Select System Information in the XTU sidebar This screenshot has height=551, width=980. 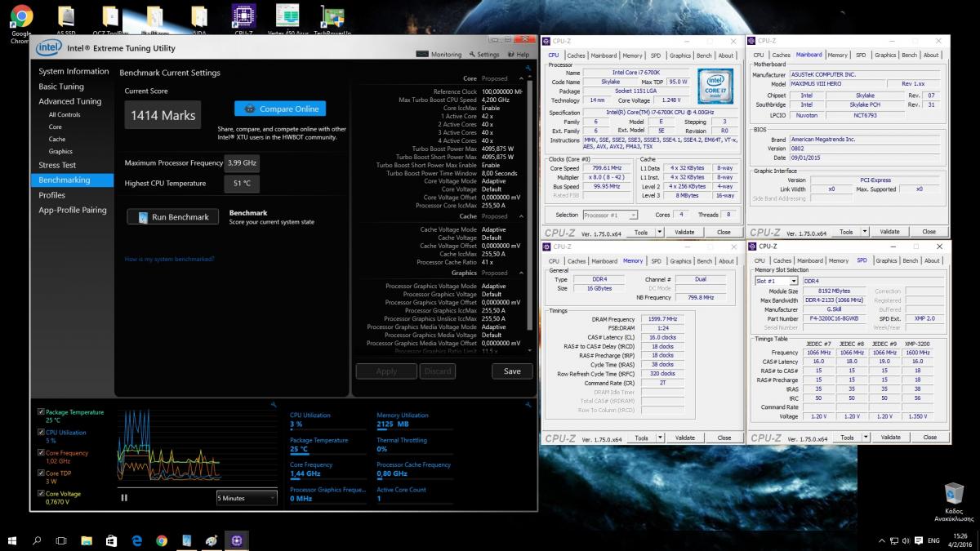point(73,71)
